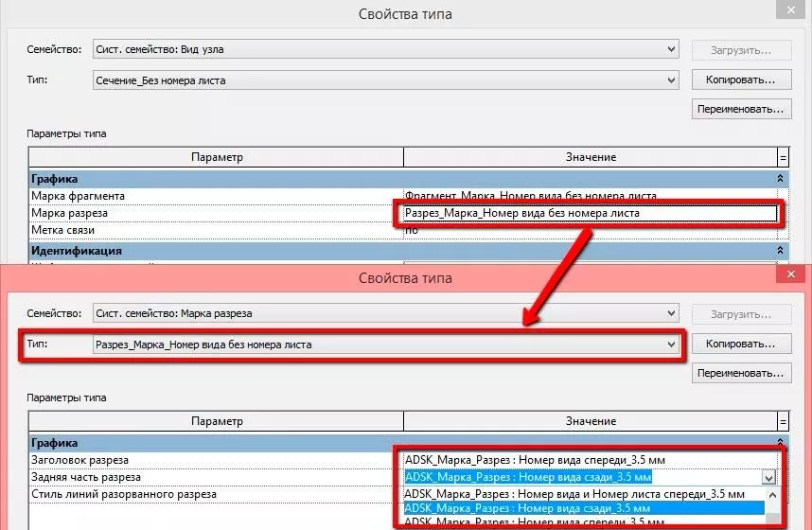Open Тип dropdown with Разрез_Марка_Номер вида

click(386, 344)
